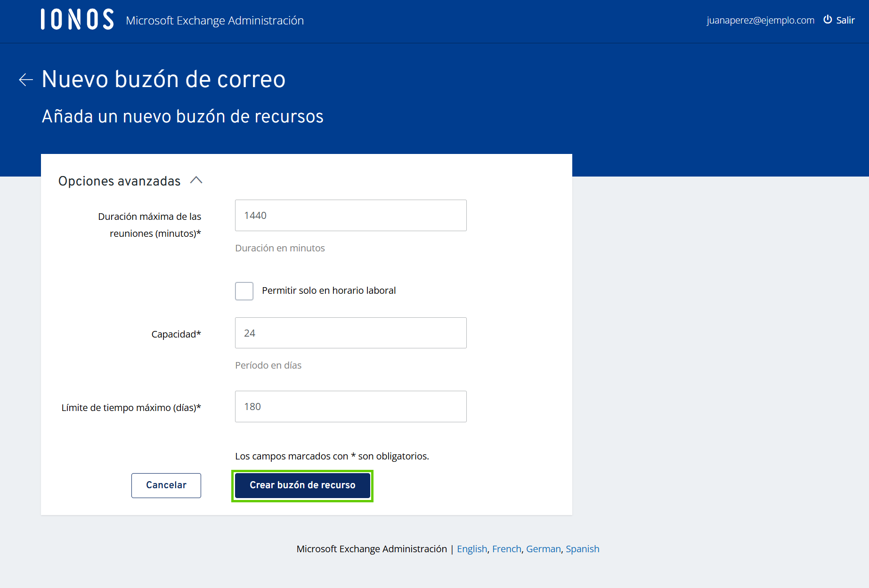Click the power icon beside Salir

(x=828, y=20)
